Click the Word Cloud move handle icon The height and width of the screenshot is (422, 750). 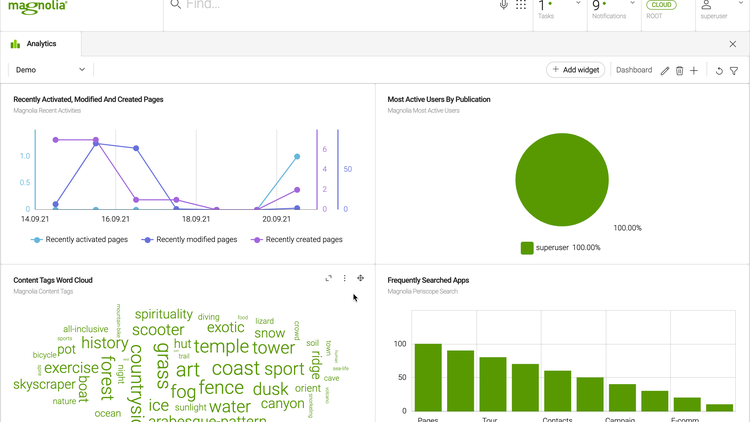(x=361, y=278)
